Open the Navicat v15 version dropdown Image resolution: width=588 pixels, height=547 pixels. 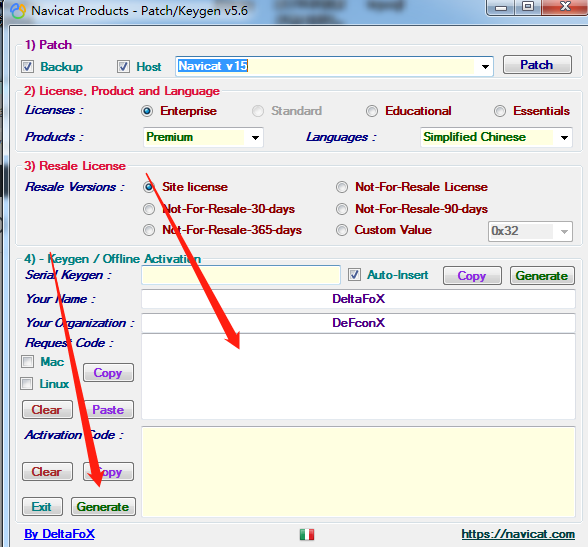[x=485, y=67]
